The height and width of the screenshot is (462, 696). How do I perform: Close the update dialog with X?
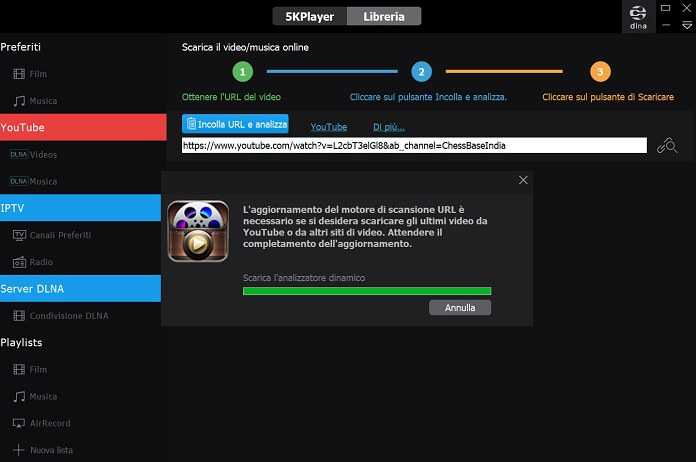tap(523, 180)
